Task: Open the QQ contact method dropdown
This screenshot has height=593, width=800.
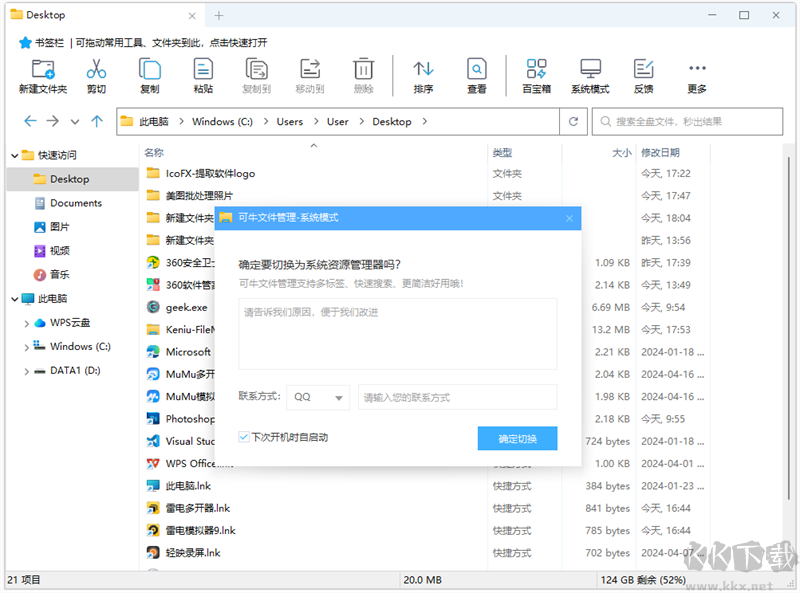Action: pos(318,397)
